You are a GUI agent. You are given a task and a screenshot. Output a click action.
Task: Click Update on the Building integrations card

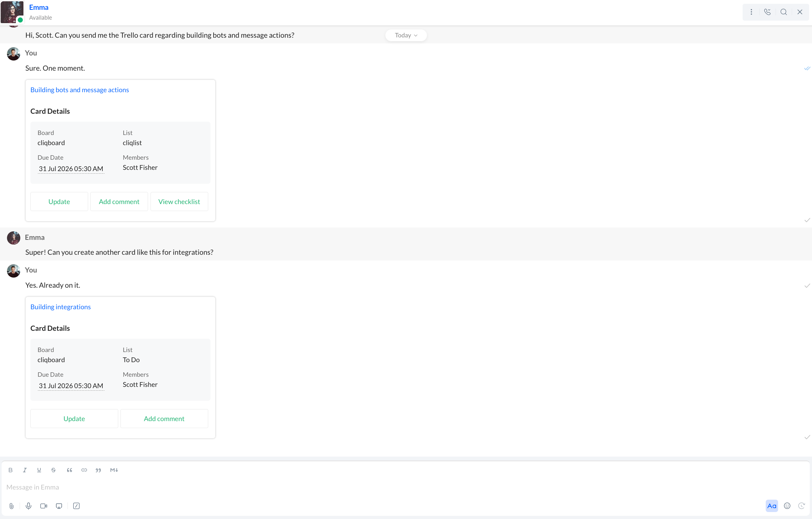tap(74, 419)
